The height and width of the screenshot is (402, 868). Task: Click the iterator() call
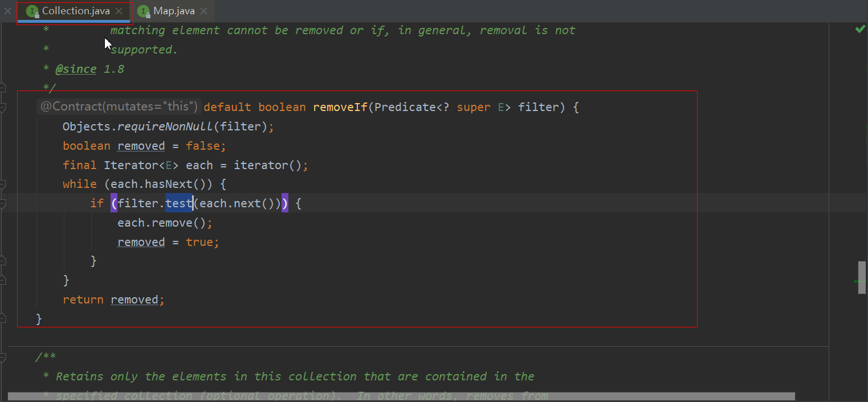pyautogui.click(x=268, y=165)
